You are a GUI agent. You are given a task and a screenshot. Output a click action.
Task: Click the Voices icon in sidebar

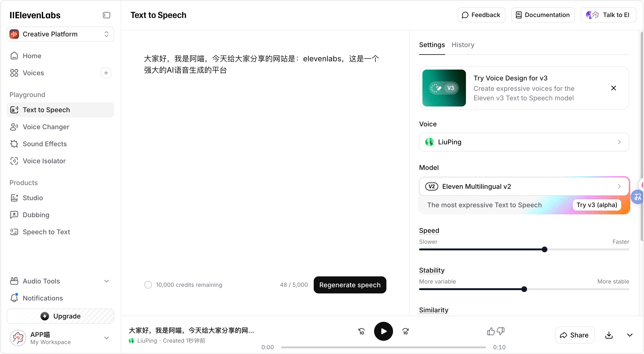tap(14, 73)
